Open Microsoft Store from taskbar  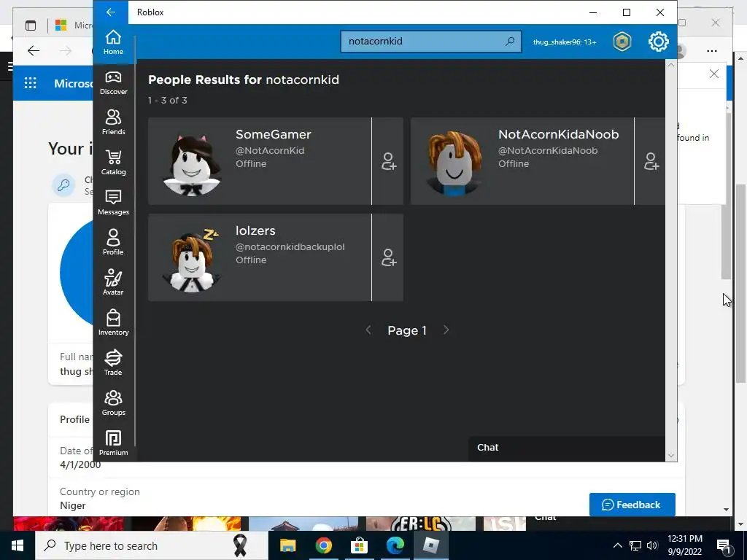359,545
